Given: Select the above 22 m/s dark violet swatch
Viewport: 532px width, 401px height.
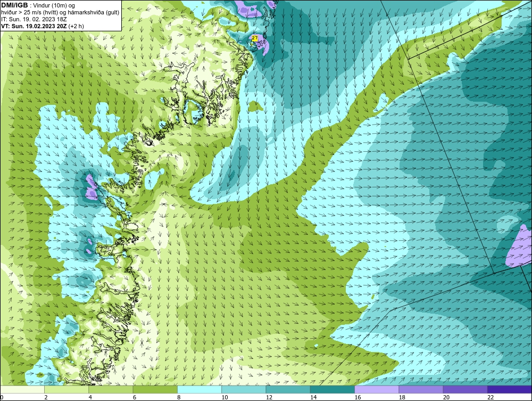Looking at the screenshot, I should 510,389.
